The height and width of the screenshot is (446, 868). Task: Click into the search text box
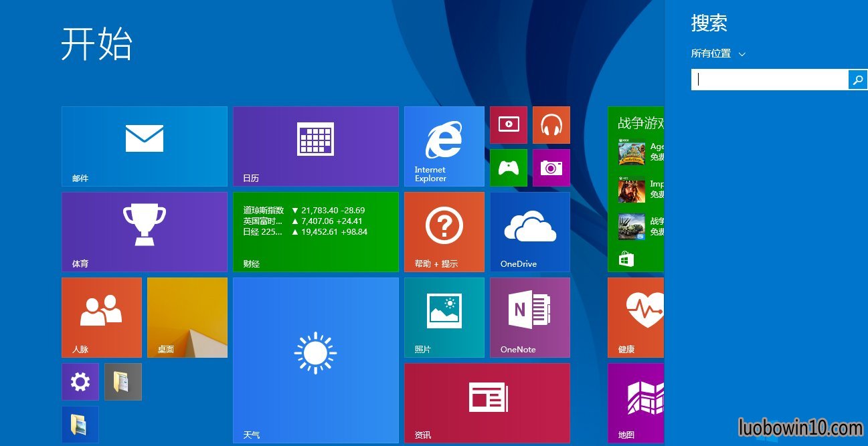coord(770,80)
